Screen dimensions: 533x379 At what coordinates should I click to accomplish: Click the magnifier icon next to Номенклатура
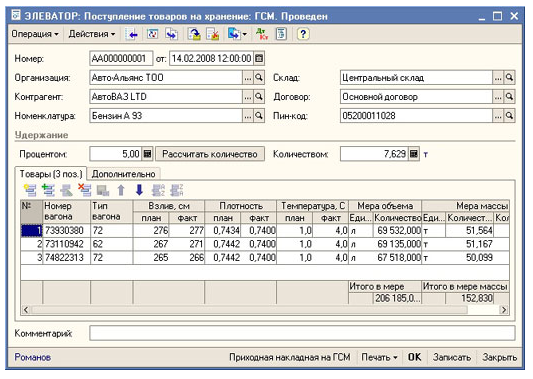[x=259, y=116]
